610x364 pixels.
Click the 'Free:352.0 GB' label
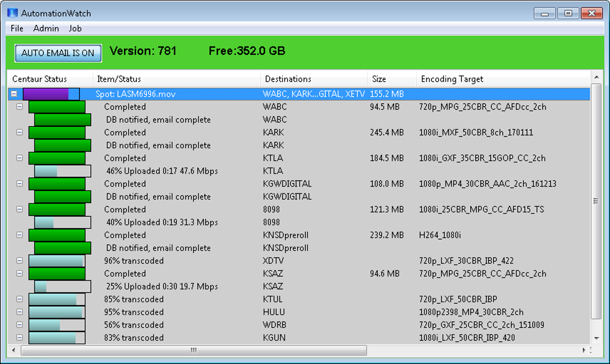[x=247, y=51]
